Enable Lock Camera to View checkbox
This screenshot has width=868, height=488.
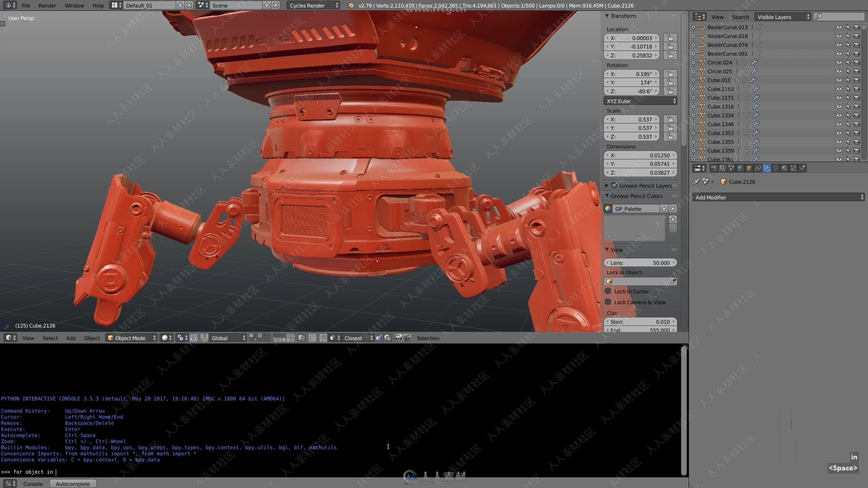(608, 302)
